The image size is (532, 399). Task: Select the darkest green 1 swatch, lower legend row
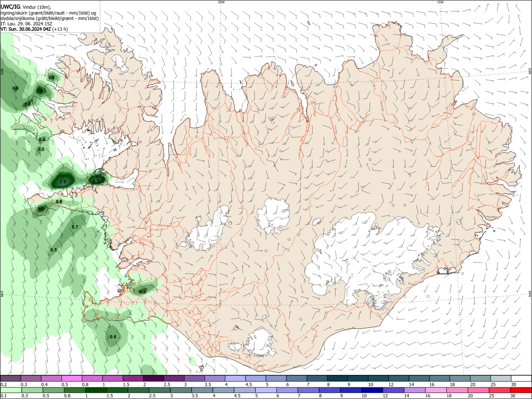[x=96, y=390]
